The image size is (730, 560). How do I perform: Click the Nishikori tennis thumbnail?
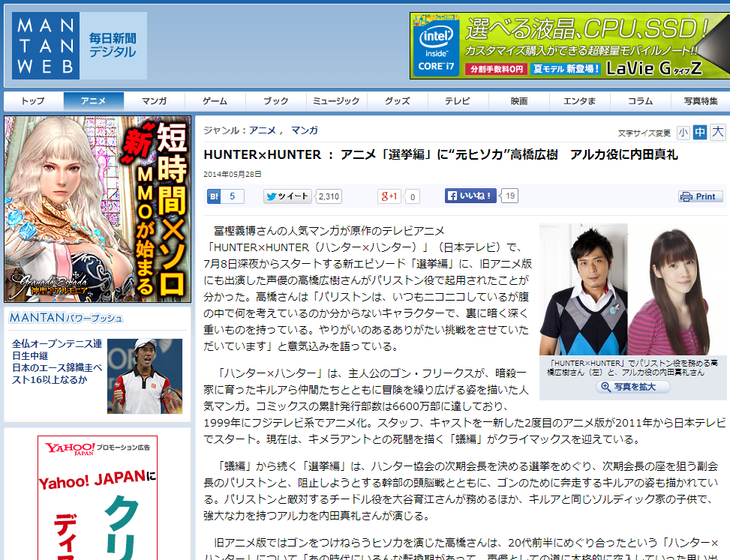tap(145, 376)
